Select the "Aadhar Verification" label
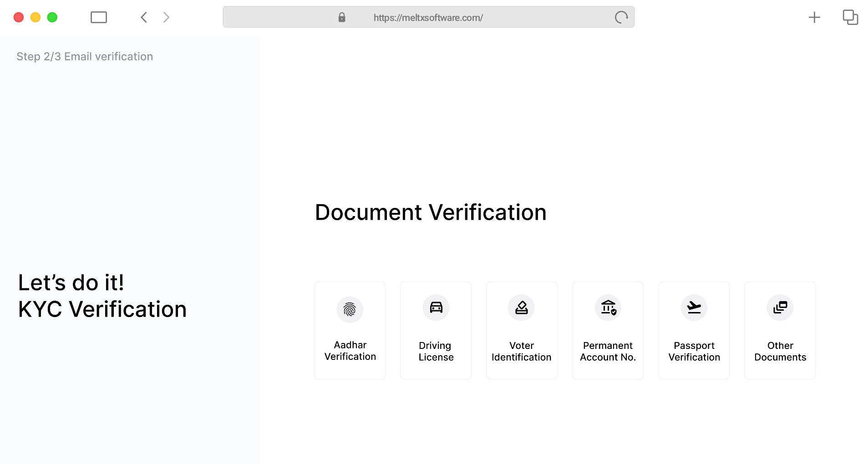 (350, 351)
